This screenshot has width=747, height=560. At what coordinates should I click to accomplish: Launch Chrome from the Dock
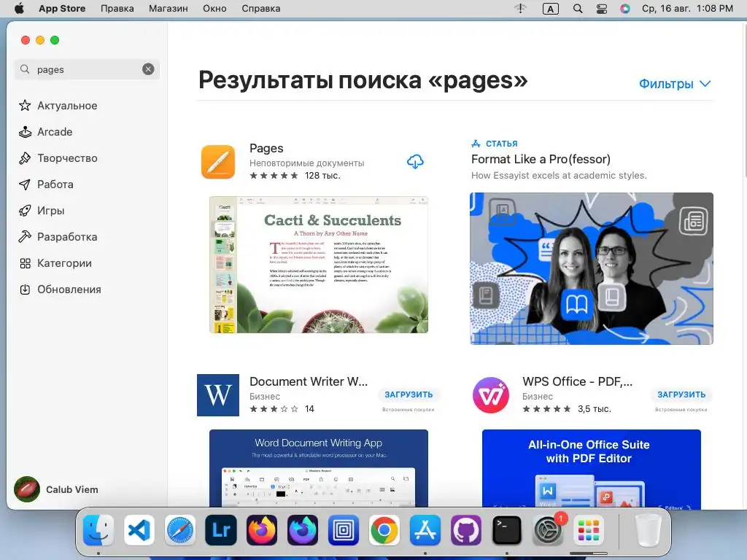pyautogui.click(x=384, y=530)
